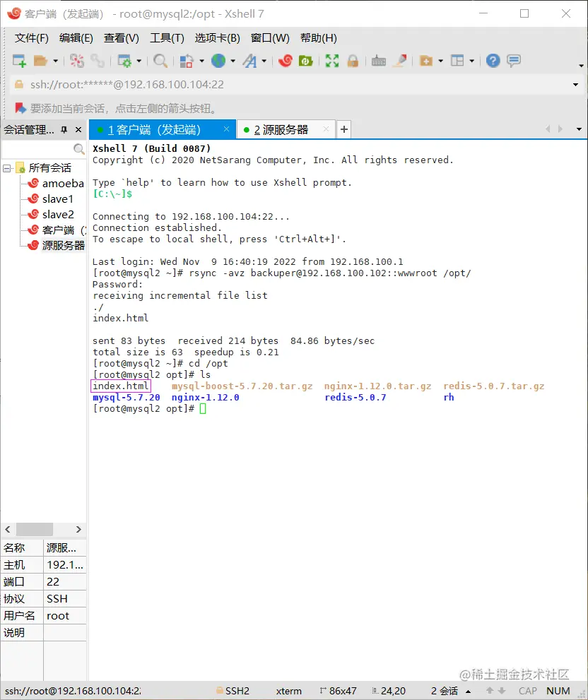
Task: Expand the Font dropdown arrow
Action: click(264, 61)
